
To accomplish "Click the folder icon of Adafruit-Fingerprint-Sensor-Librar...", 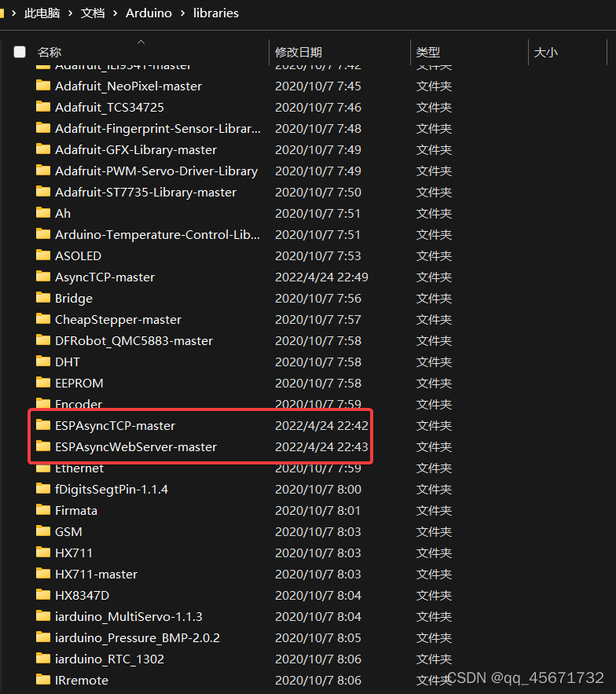I will pos(43,128).
